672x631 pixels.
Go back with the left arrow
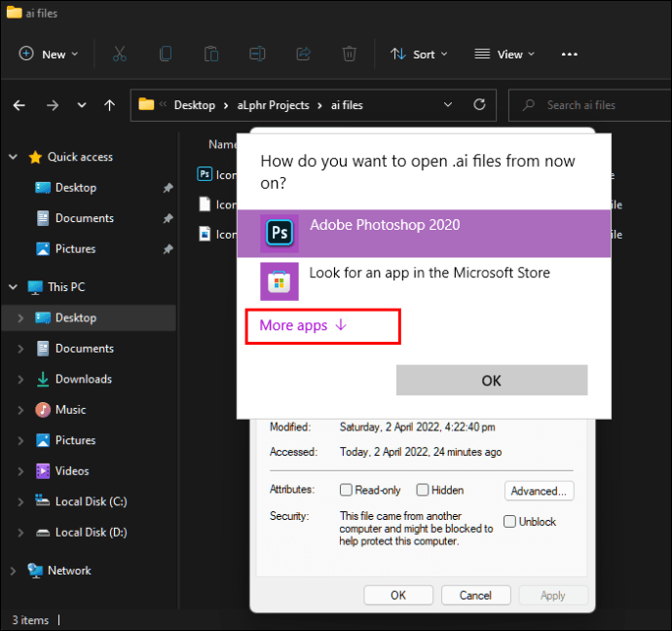[x=19, y=105]
